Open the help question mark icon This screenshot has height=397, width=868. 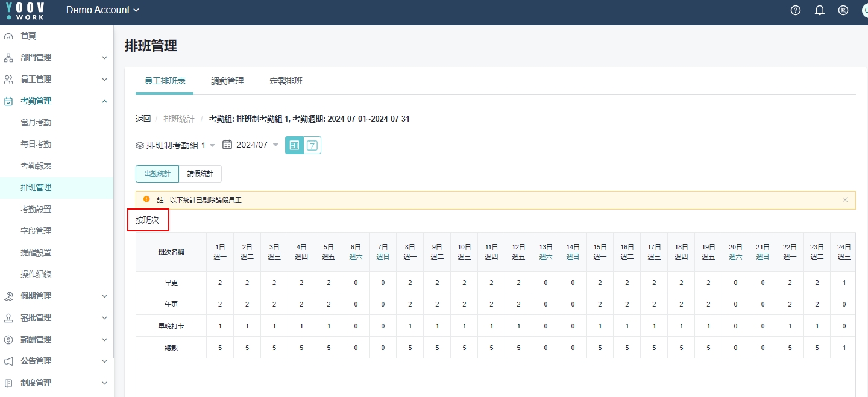(x=796, y=10)
